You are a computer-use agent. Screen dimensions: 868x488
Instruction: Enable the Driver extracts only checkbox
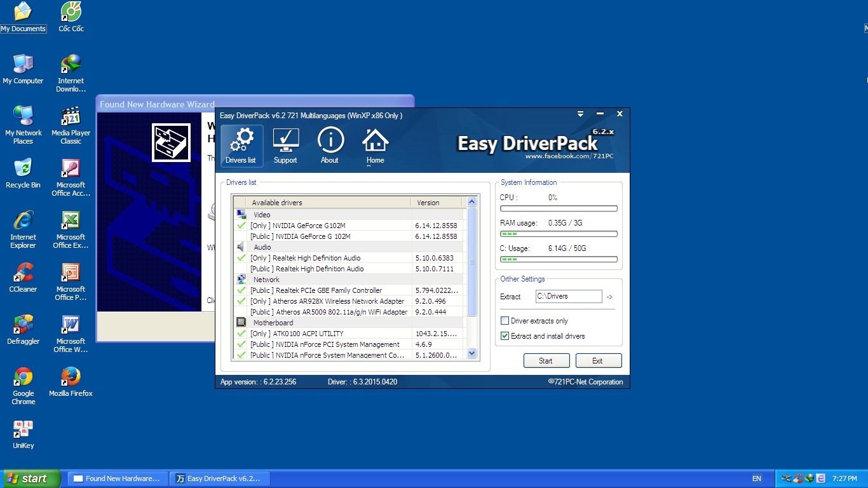point(505,321)
